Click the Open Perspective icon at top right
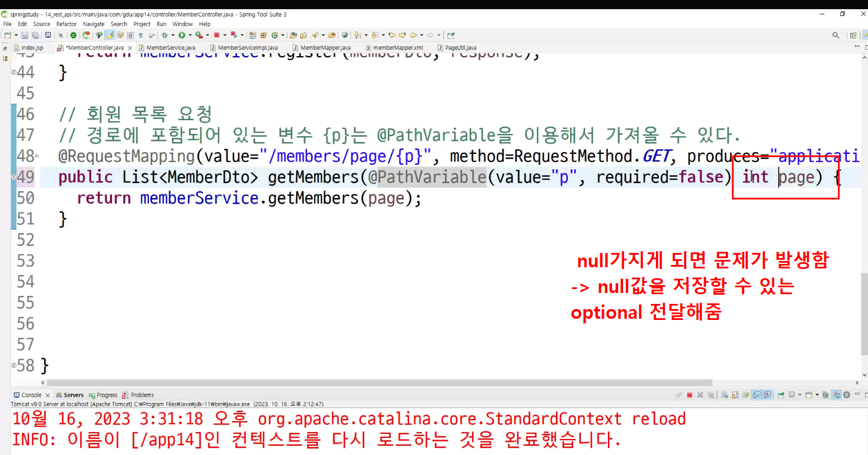 point(853,35)
